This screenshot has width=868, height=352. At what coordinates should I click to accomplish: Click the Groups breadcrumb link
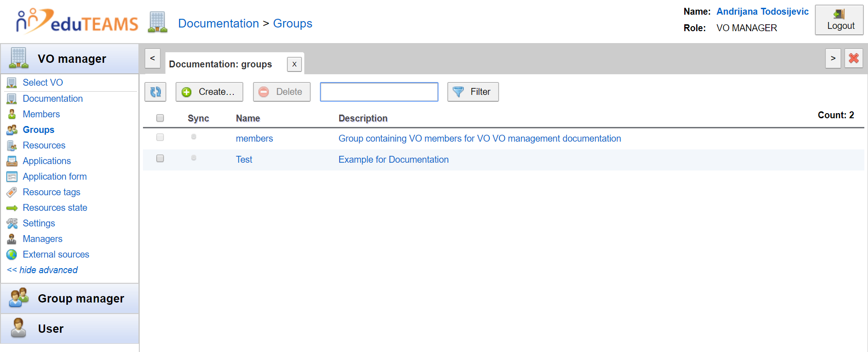pos(293,23)
